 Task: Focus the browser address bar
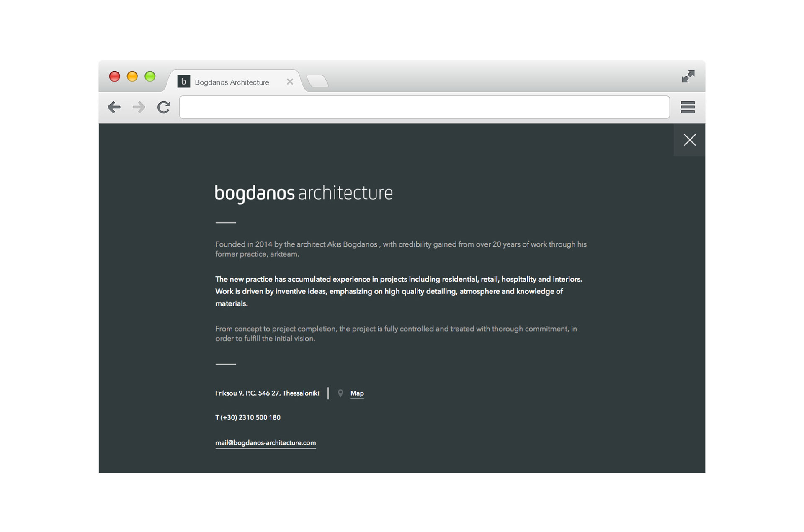click(424, 107)
